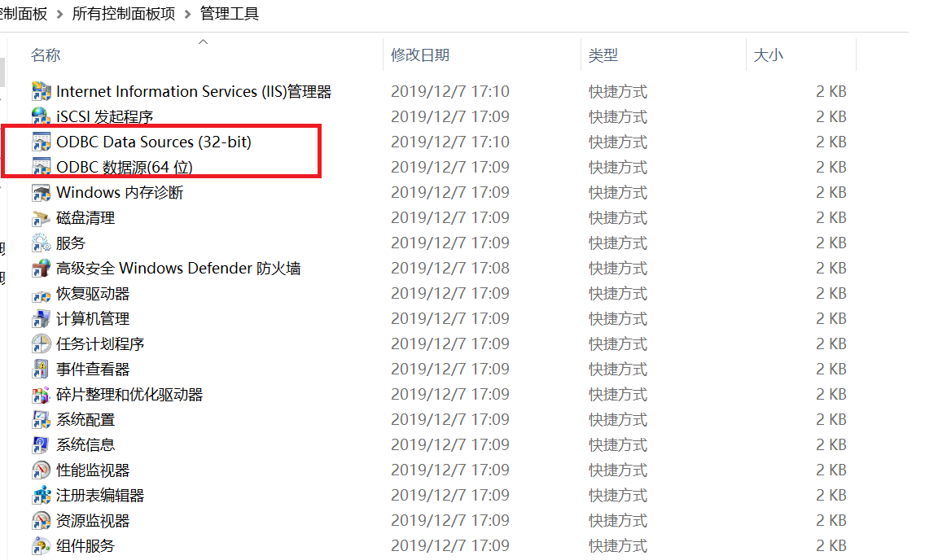Select the 恢复驱动器 name
This screenshot has width=938, height=560.
point(93,294)
